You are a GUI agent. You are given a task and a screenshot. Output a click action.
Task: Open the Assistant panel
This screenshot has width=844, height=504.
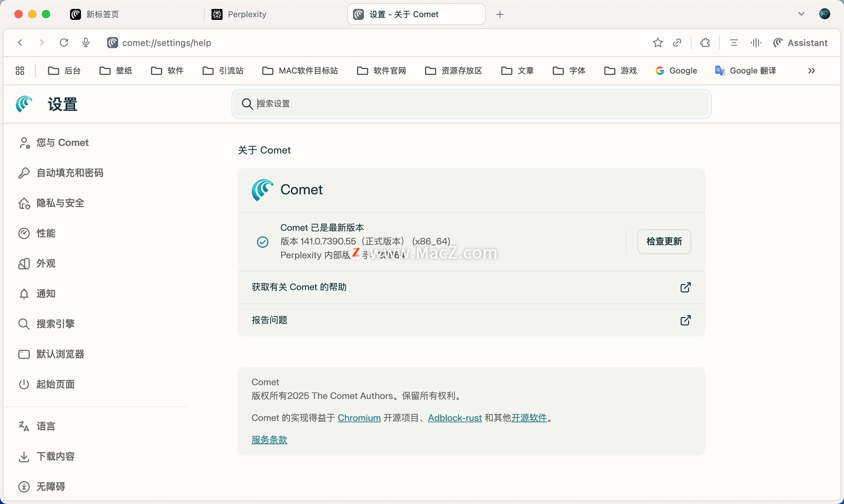tap(801, 43)
